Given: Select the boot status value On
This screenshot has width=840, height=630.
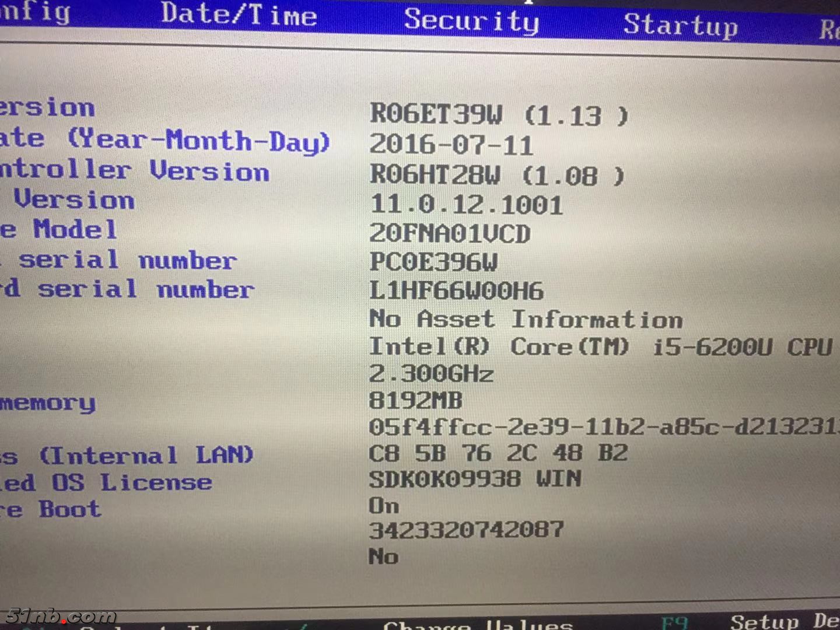Looking at the screenshot, I should pyautogui.click(x=384, y=505).
